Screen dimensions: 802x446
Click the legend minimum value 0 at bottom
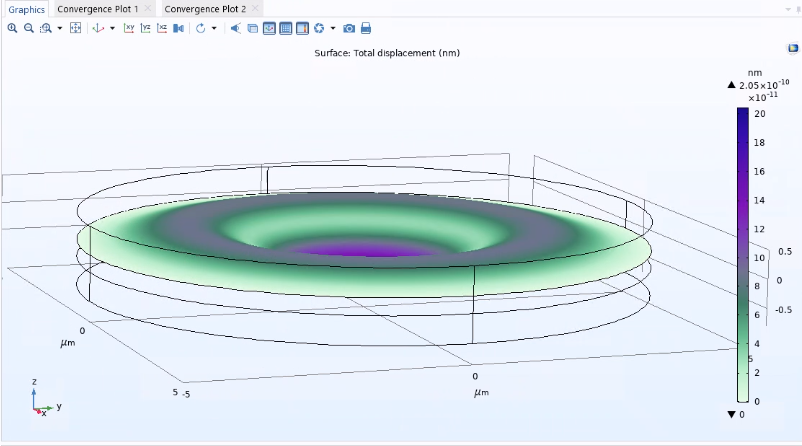tap(742, 415)
